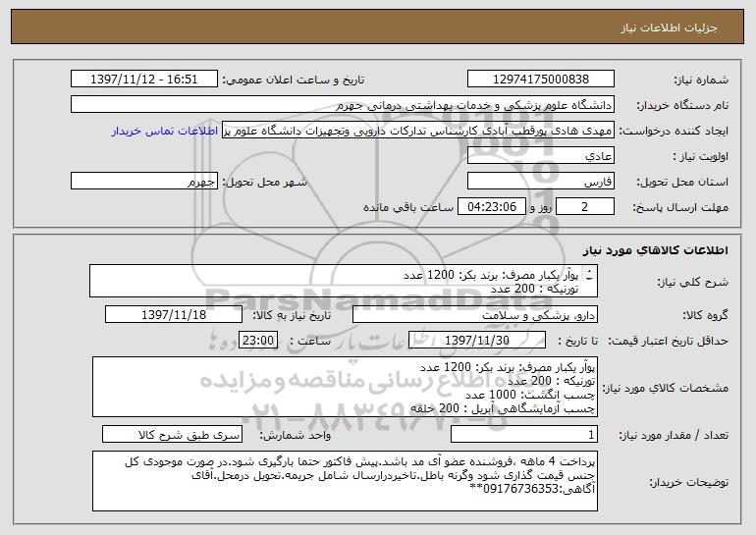Click the need date field 1397/11/18
The image size is (756, 535).
pyautogui.click(x=174, y=314)
